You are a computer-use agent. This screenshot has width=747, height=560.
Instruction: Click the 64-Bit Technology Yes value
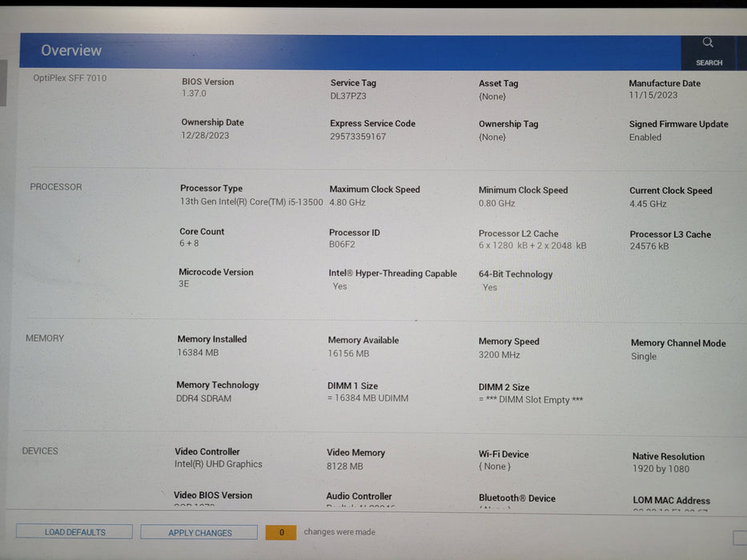[490, 287]
